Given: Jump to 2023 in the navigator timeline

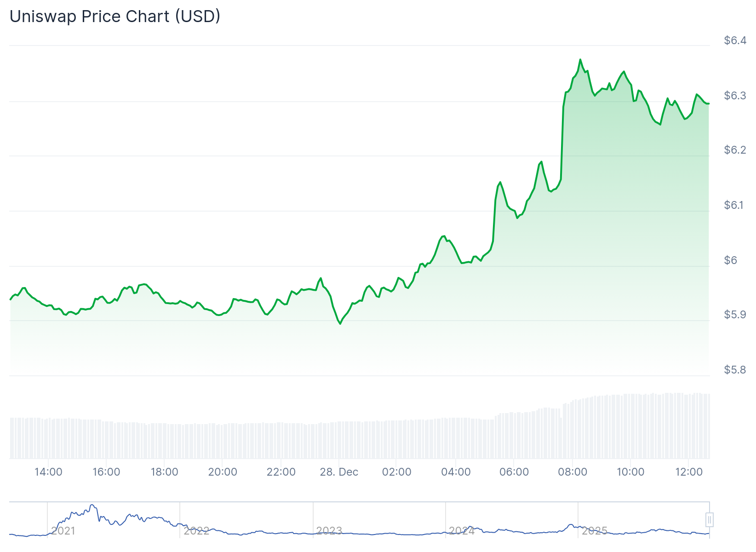Looking at the screenshot, I should click(329, 531).
